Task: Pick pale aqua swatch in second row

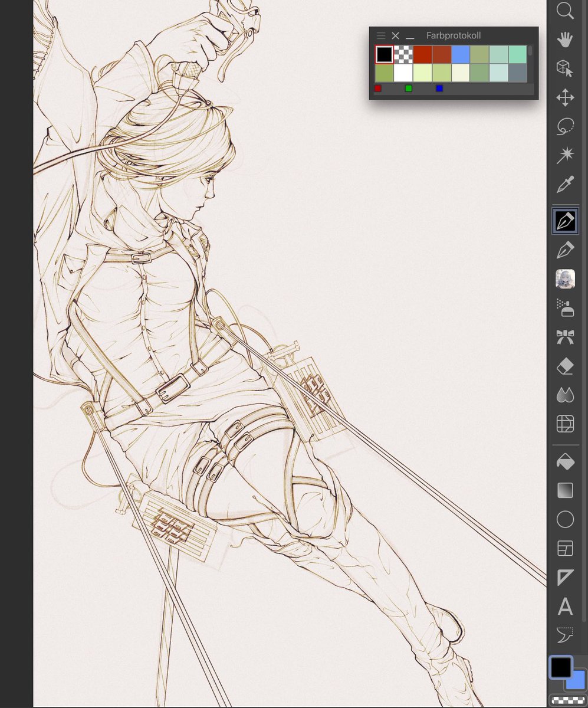Action: 498,73
